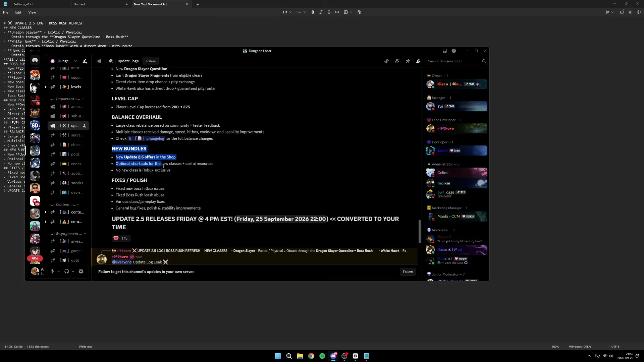Screen dimensions: 644x362
Task: Open Copilot rewrite dropdown in Notepad
Action: (x=609, y=12)
